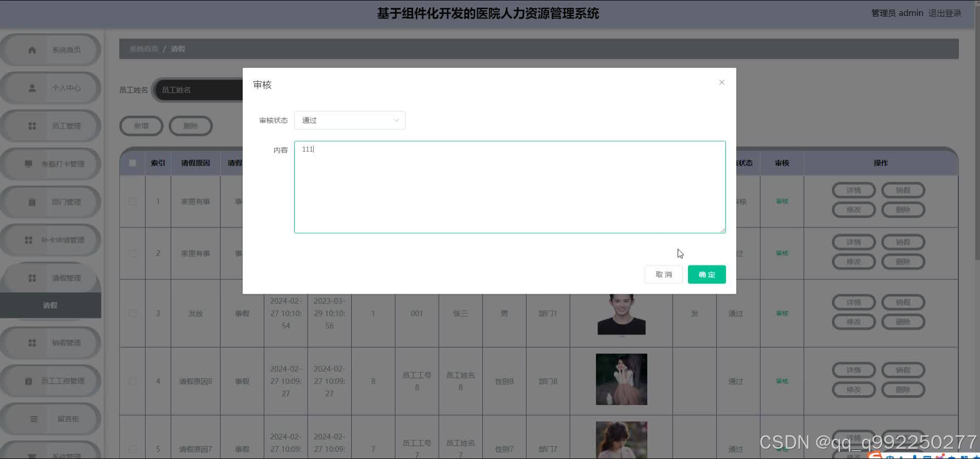The height and width of the screenshot is (459, 980).
Task: Click the grid icon beside 销假管理
Action: [x=32, y=343]
